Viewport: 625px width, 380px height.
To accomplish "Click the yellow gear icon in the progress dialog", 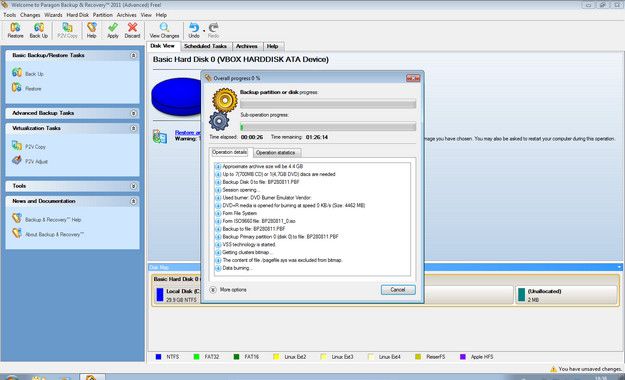I will 225,100.
